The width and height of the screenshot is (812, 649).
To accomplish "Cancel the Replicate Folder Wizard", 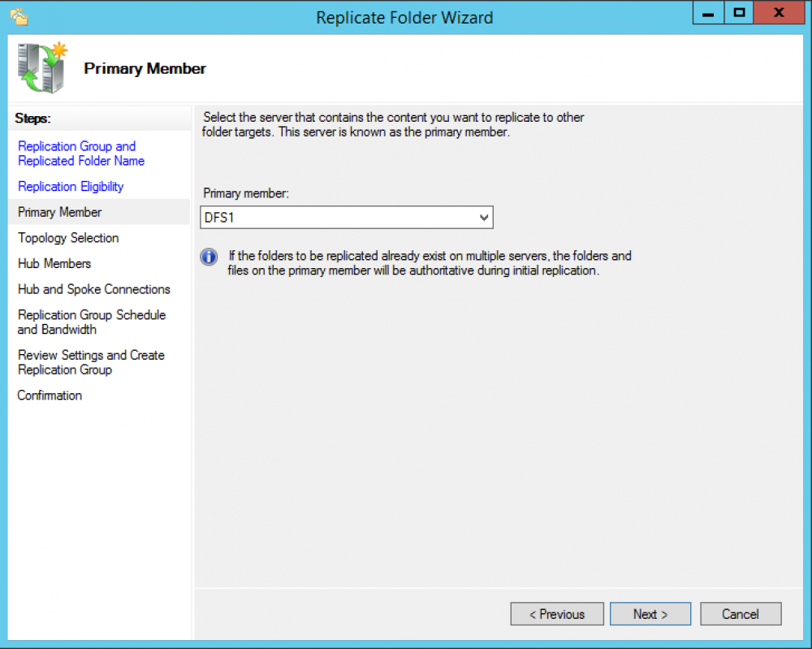I will pyautogui.click(x=740, y=614).
